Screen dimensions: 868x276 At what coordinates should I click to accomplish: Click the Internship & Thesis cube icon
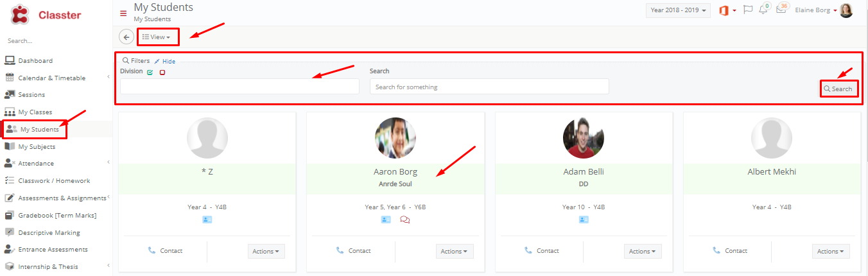10,266
